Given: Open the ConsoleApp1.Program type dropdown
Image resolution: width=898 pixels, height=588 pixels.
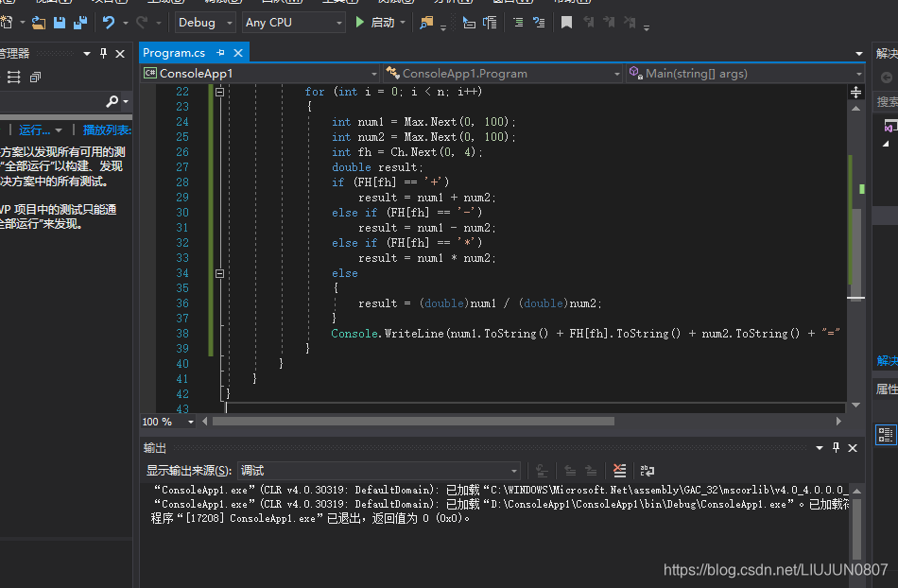Looking at the screenshot, I should [x=503, y=74].
